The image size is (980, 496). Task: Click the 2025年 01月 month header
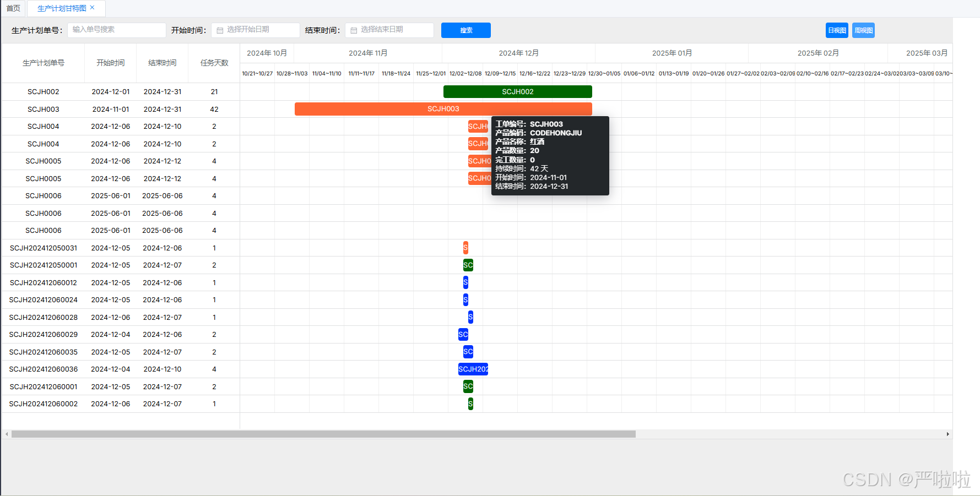click(x=672, y=53)
